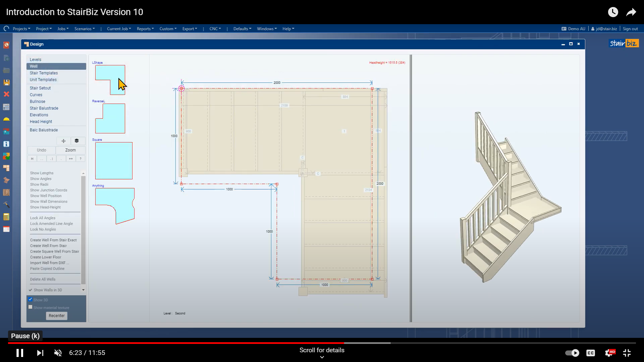
Task: Enable Show material texture checkbox
Action: (31, 307)
